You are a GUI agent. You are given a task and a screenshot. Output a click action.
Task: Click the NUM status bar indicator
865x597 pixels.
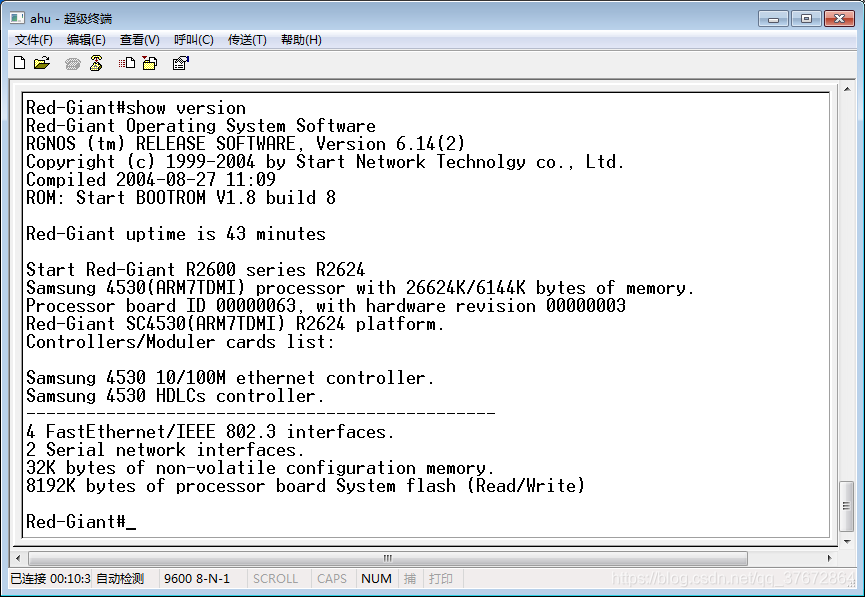(376, 578)
